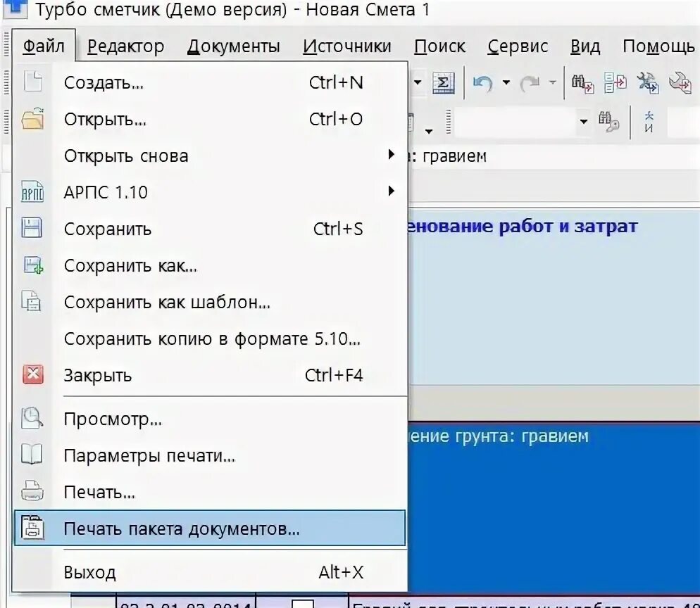The image size is (700, 608).
Task: Click the Sigma calculation toolbar icon
Action: (443, 82)
